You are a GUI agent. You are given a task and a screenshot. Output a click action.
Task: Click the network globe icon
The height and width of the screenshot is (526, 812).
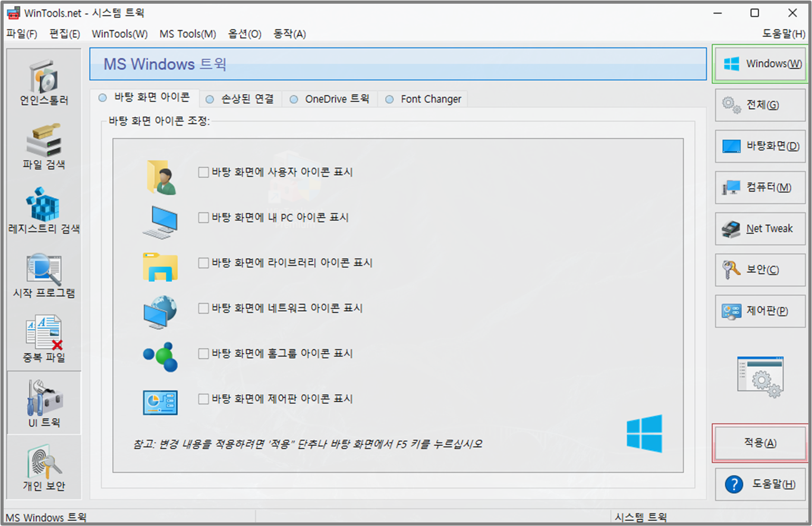[x=160, y=312]
